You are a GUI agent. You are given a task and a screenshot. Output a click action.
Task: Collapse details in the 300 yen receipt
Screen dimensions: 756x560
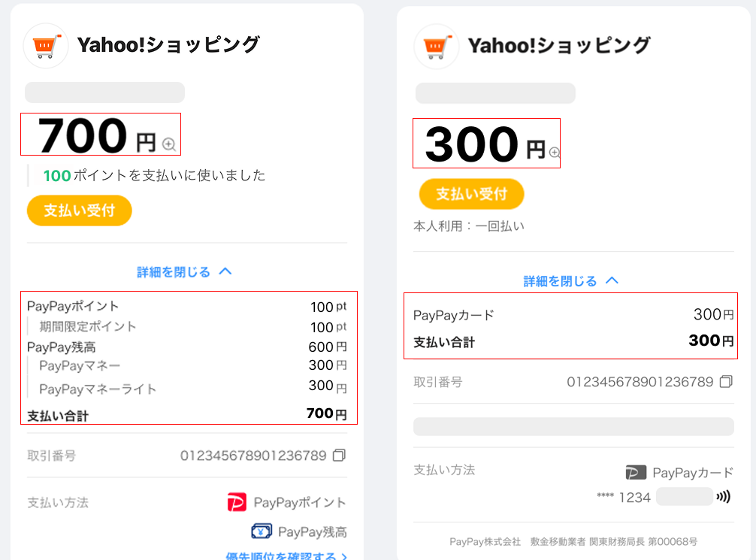tap(570, 281)
